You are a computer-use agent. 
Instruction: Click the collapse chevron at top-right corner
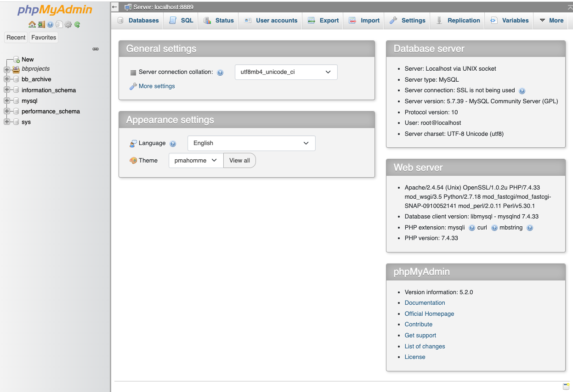tap(570, 7)
